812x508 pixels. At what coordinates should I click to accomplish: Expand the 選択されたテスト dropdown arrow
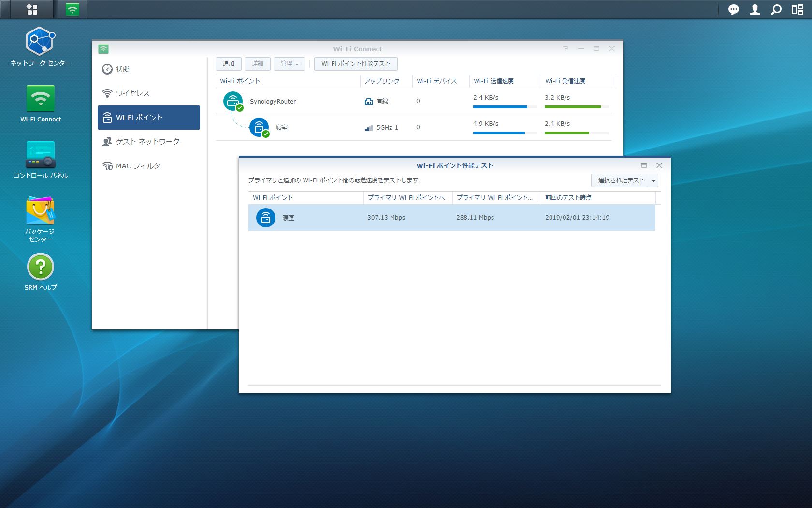point(653,180)
